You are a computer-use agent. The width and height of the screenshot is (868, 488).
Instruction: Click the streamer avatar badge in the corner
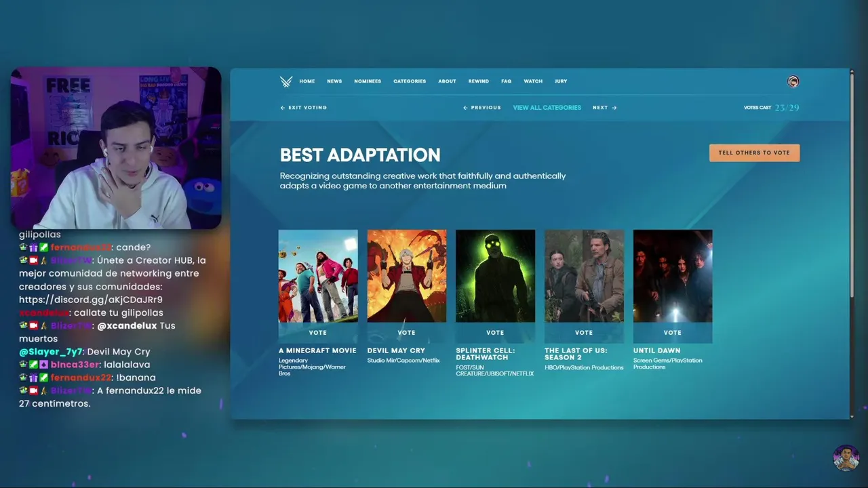pos(846,457)
